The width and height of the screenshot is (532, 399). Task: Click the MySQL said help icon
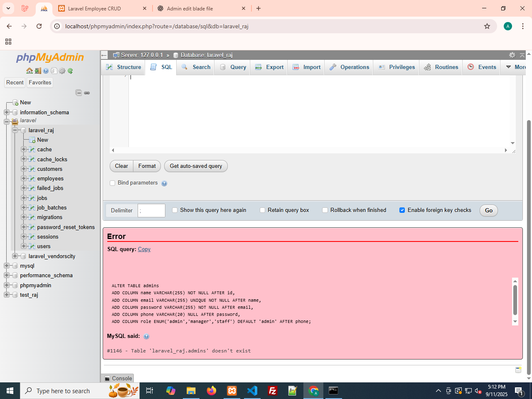pos(146,336)
